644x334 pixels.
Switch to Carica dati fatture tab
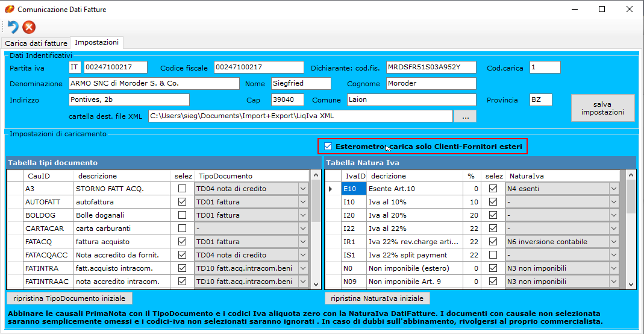click(x=36, y=43)
